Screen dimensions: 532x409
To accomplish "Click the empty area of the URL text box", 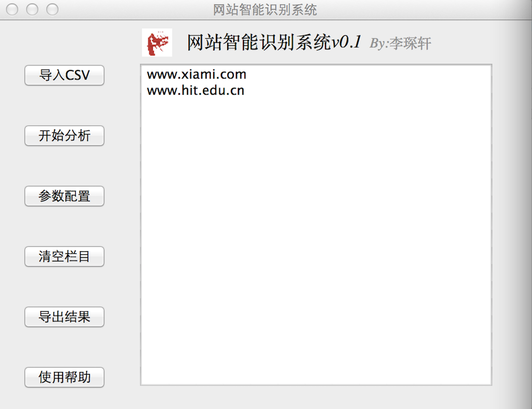I will pyautogui.click(x=316, y=237).
